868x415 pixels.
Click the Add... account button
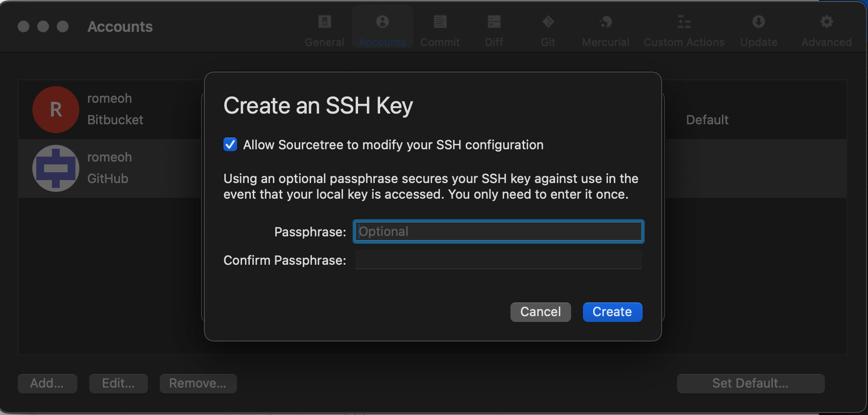pos(48,383)
